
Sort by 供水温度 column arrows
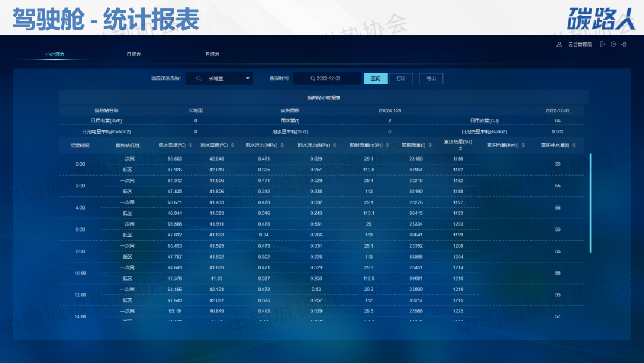pos(191,145)
